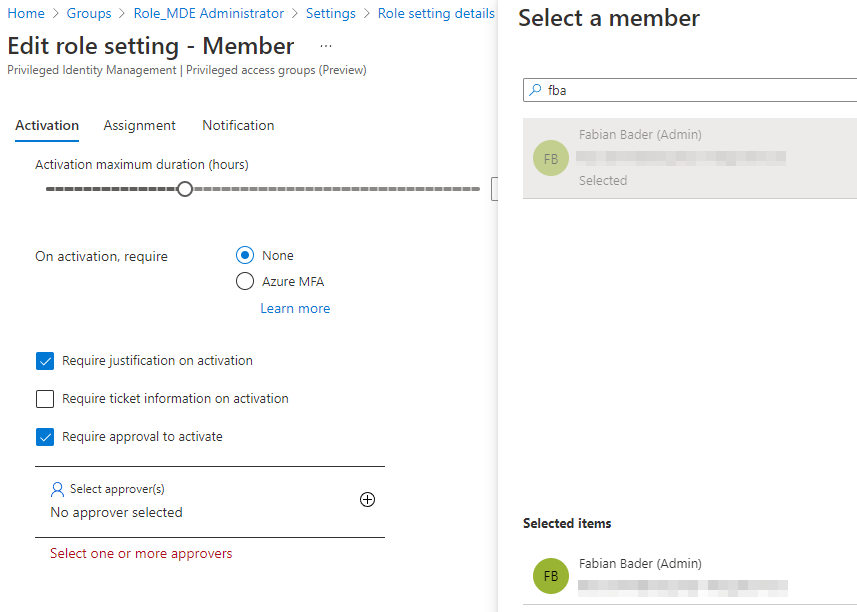
Task: Click the activation maximum duration slider handle
Action: (x=184, y=188)
